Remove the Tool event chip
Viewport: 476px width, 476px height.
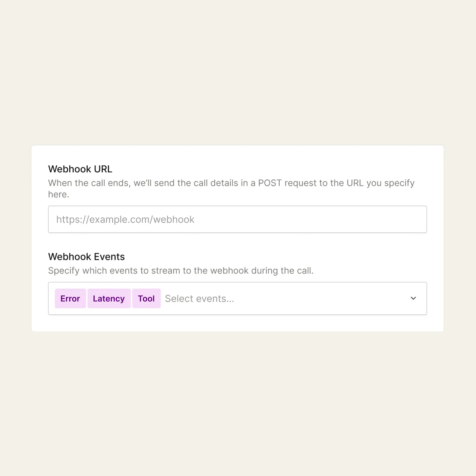pyautogui.click(x=146, y=298)
